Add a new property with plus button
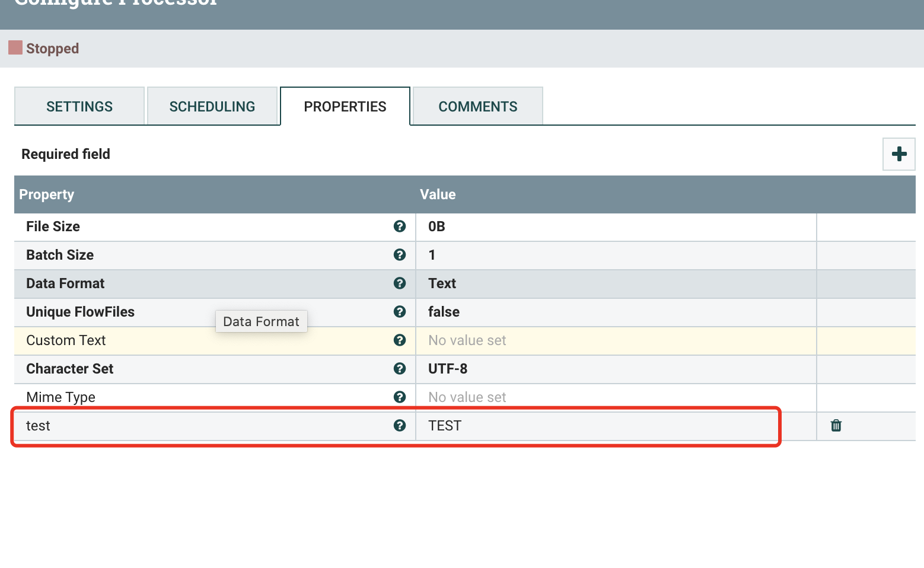This screenshot has width=924, height=568. pos(898,154)
